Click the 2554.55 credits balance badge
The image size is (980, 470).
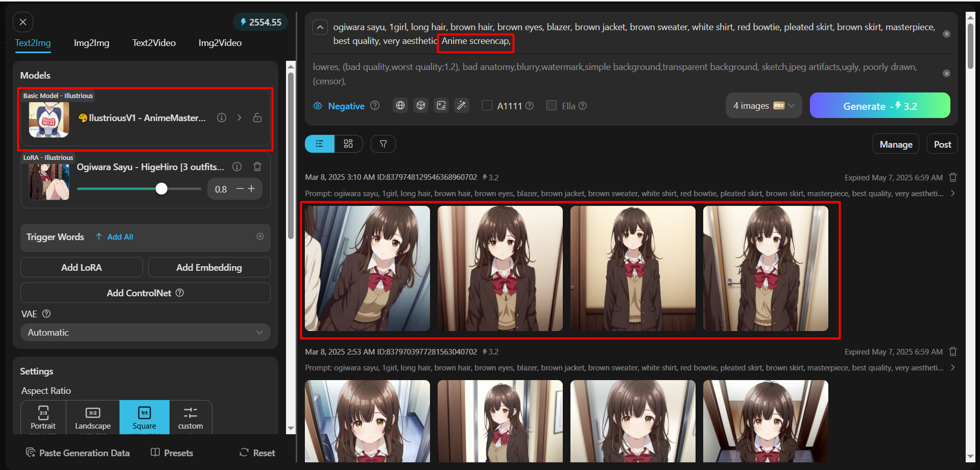[x=261, y=22]
